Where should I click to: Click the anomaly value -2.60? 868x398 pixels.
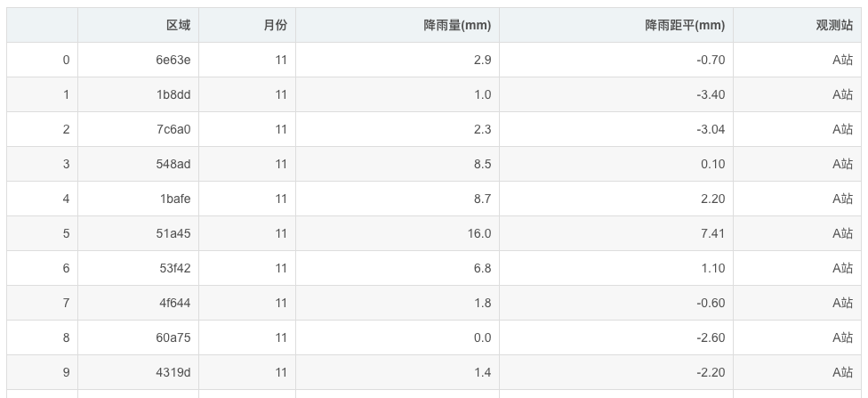(x=616, y=337)
